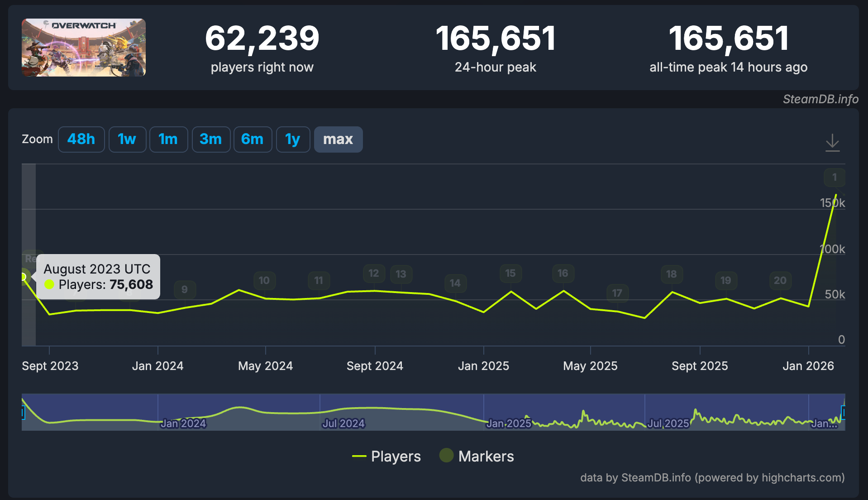Toggle the Markers visibility in legend

[x=486, y=456]
